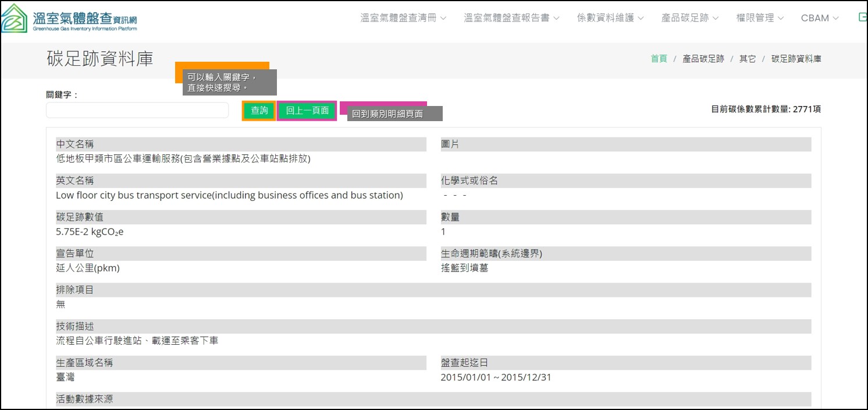Click the 5.75E-2 kgCO₂e footprint value
Viewport: 868px width, 410px height.
coord(90,232)
